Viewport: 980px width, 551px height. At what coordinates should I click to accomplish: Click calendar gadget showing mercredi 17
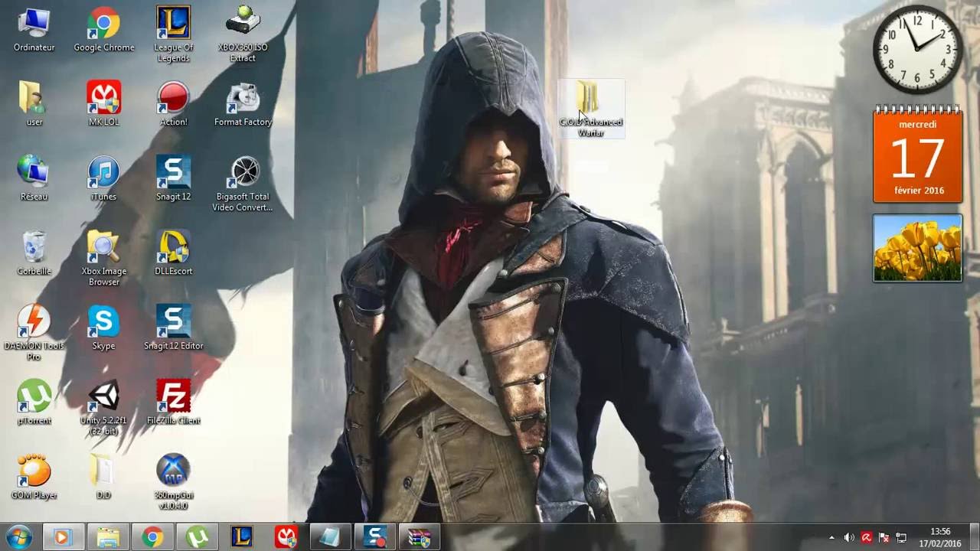917,155
